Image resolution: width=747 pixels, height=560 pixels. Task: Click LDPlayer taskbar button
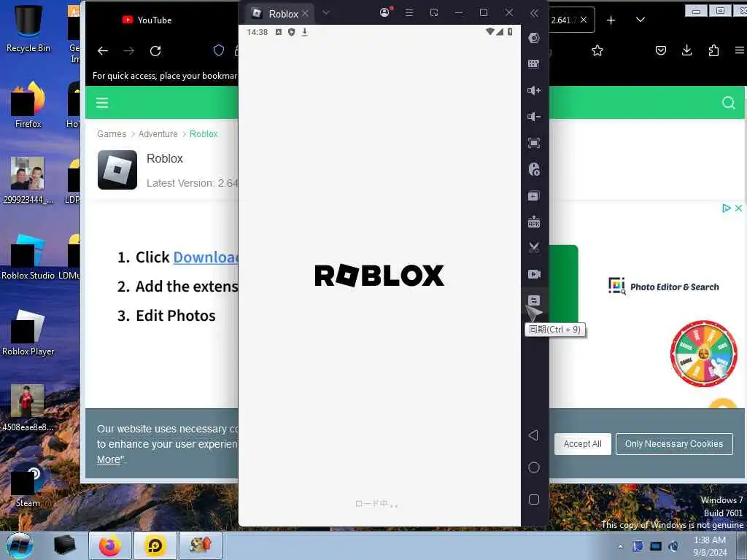pos(155,545)
